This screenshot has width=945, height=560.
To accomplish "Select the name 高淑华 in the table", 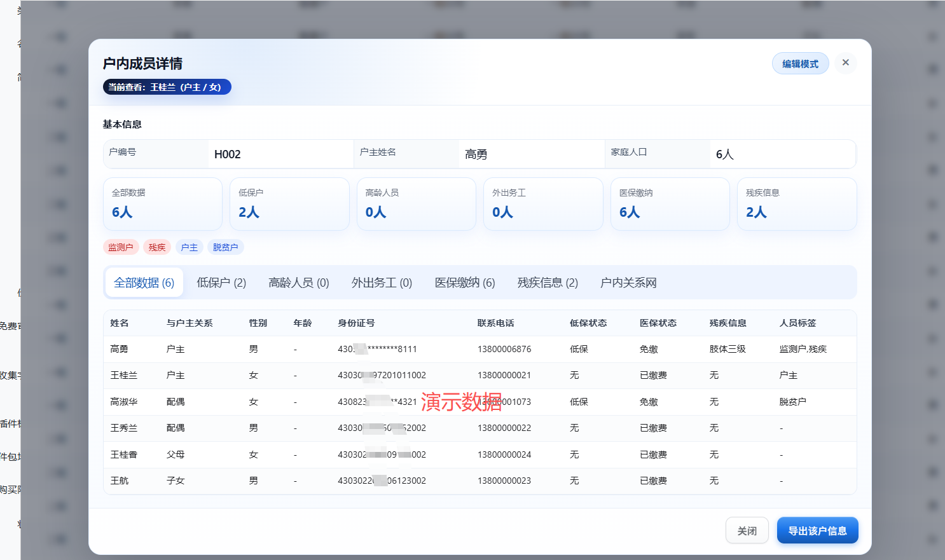I will [124, 402].
